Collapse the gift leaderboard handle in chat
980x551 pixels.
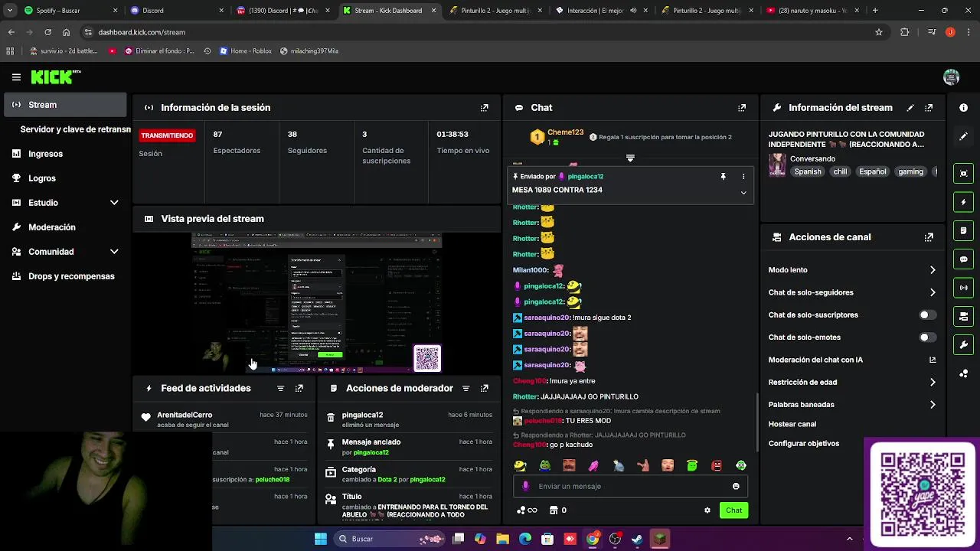[630, 158]
